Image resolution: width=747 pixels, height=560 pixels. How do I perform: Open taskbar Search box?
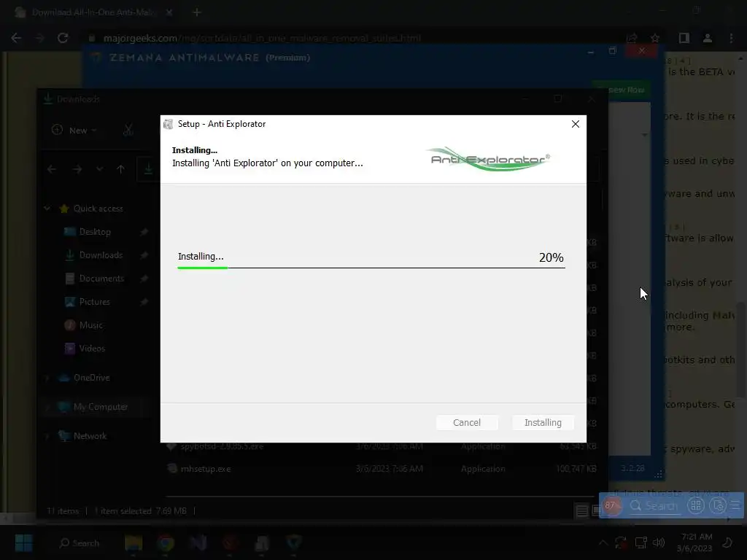79,542
